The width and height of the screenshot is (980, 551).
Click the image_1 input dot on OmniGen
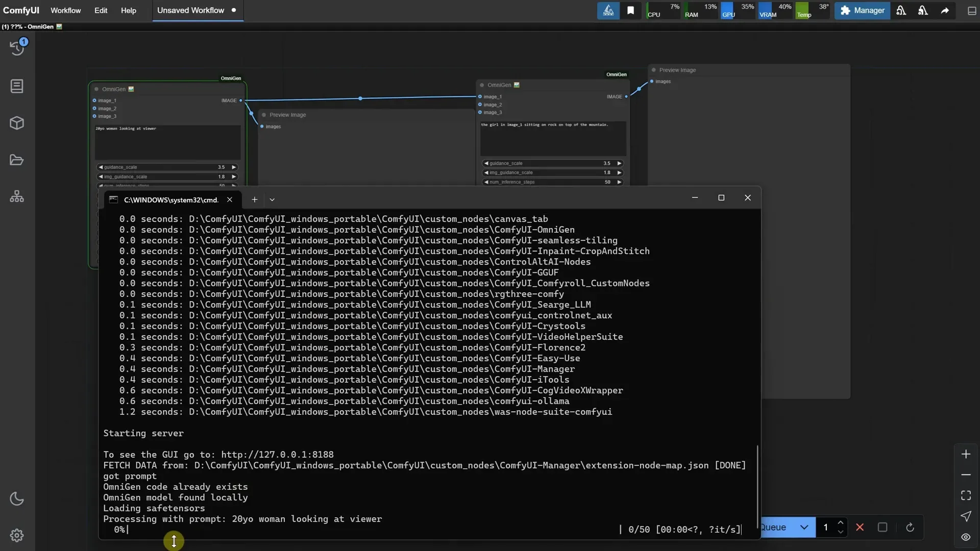click(94, 101)
